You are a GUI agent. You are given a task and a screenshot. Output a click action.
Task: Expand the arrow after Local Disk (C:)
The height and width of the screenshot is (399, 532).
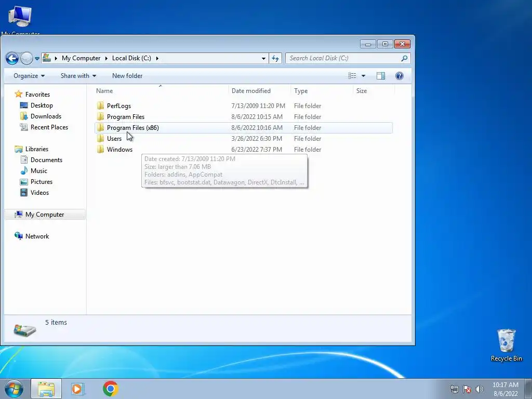157,58
